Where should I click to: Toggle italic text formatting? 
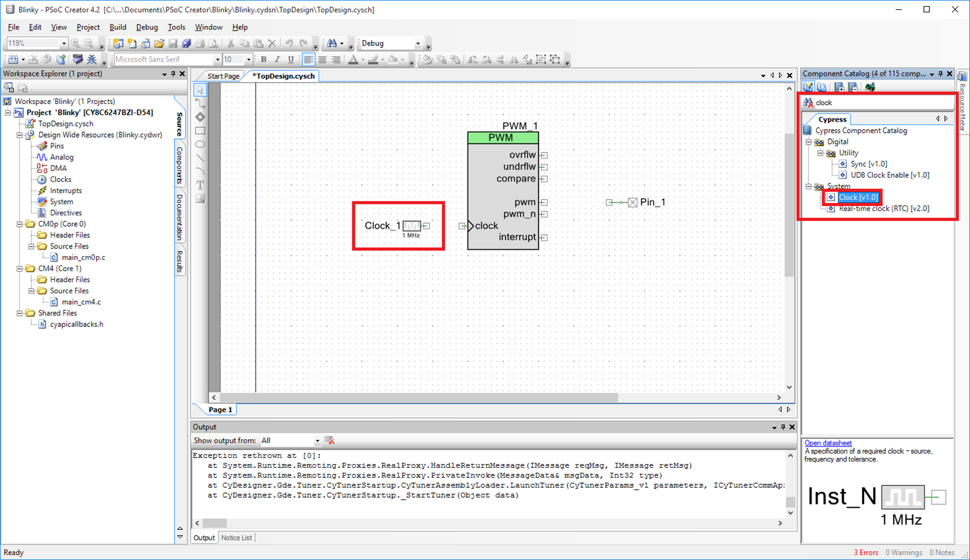[277, 60]
